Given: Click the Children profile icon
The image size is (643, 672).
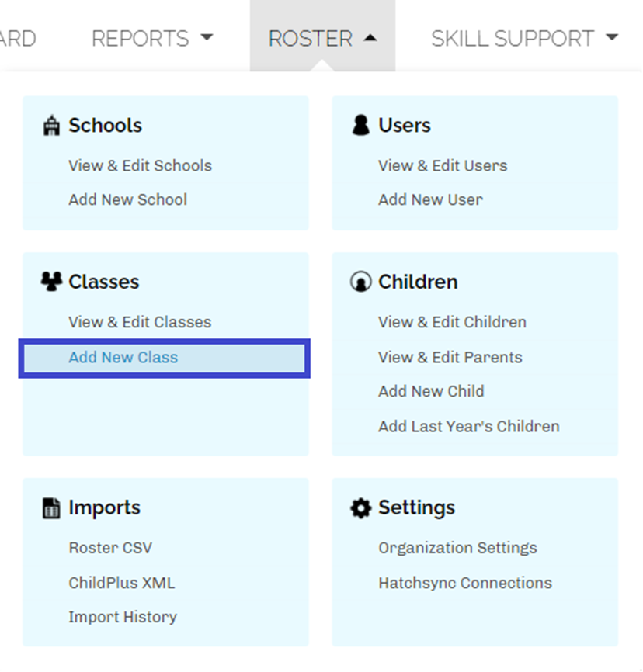Looking at the screenshot, I should [x=360, y=282].
